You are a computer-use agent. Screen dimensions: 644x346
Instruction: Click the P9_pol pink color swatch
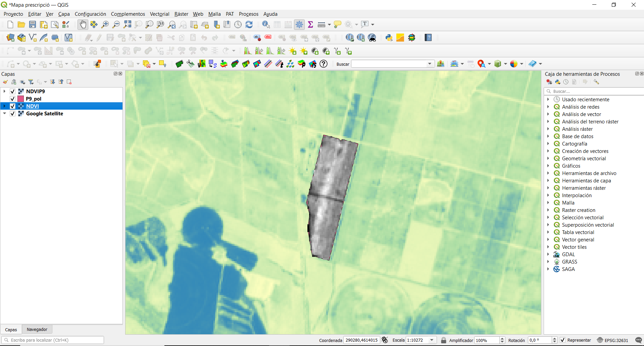pyautogui.click(x=20, y=99)
